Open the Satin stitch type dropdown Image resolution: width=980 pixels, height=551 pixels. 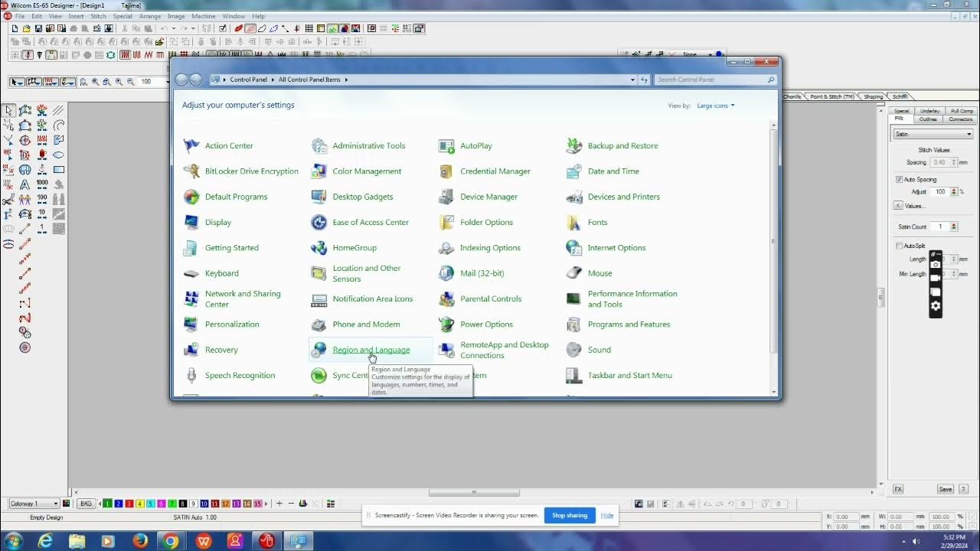tap(933, 134)
